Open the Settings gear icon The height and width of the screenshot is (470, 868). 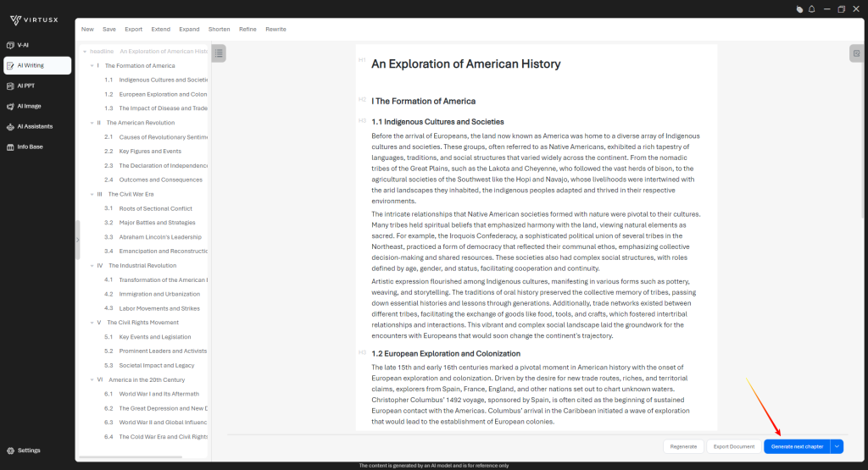(10, 451)
